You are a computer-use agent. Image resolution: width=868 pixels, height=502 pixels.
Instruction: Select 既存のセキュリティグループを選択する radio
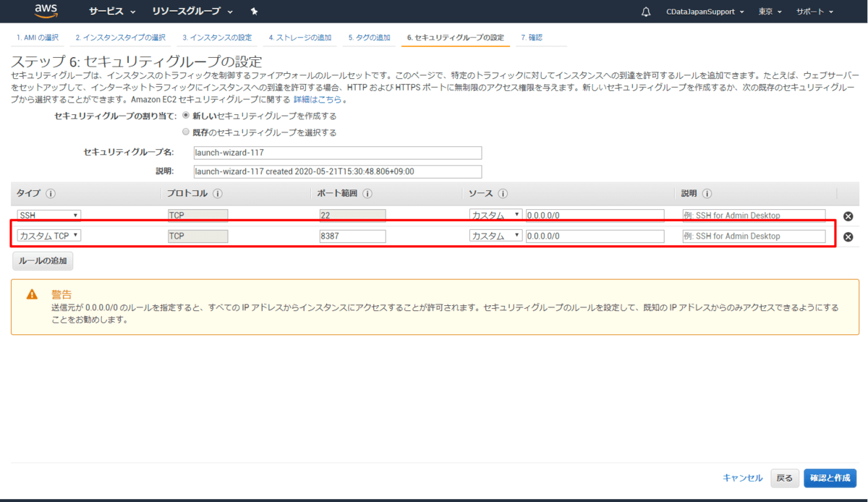[186, 132]
